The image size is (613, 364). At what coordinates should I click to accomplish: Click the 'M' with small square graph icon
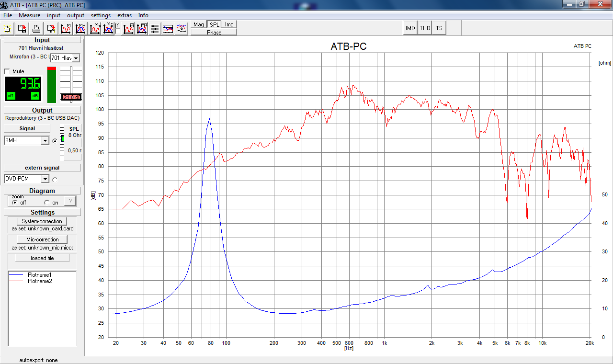[95, 29]
